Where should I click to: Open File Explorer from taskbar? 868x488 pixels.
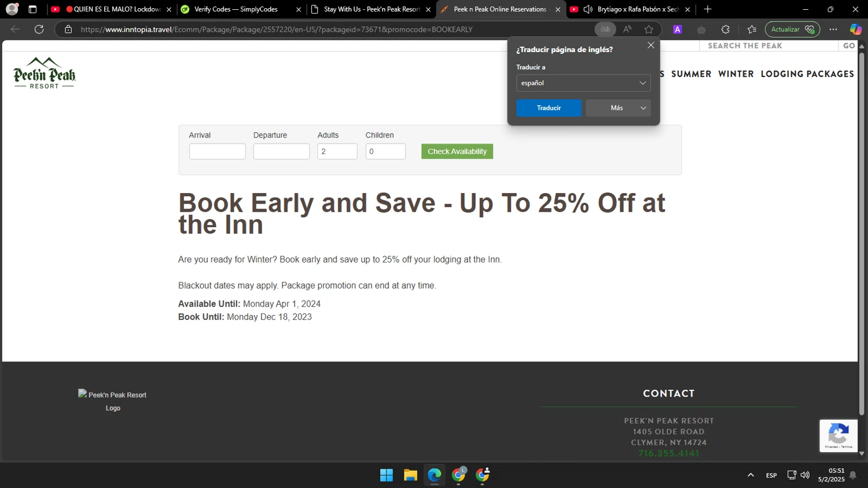[x=410, y=475]
